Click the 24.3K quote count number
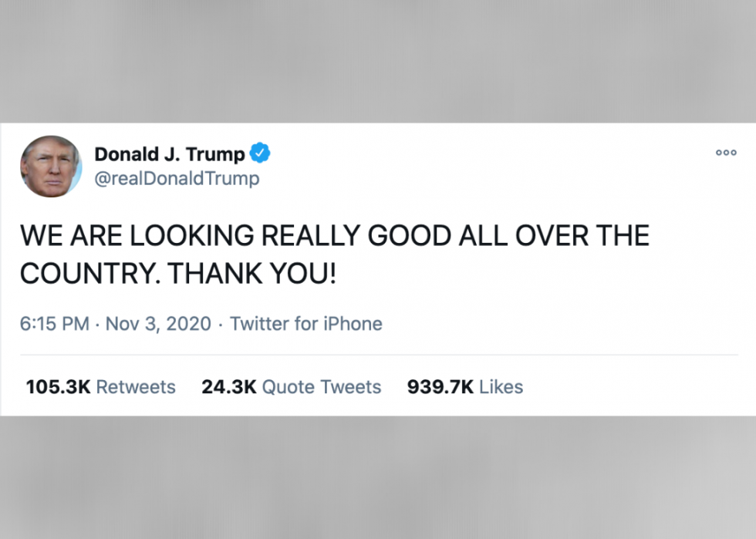Viewport: 756px width, 539px height. (228, 387)
